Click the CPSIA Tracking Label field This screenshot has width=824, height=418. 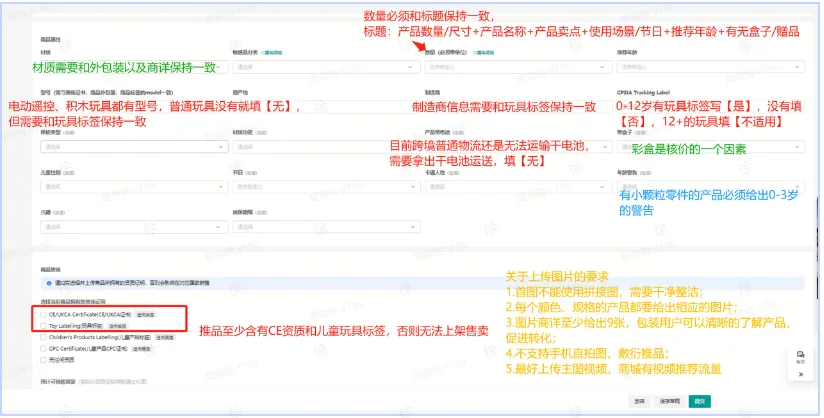(710, 107)
